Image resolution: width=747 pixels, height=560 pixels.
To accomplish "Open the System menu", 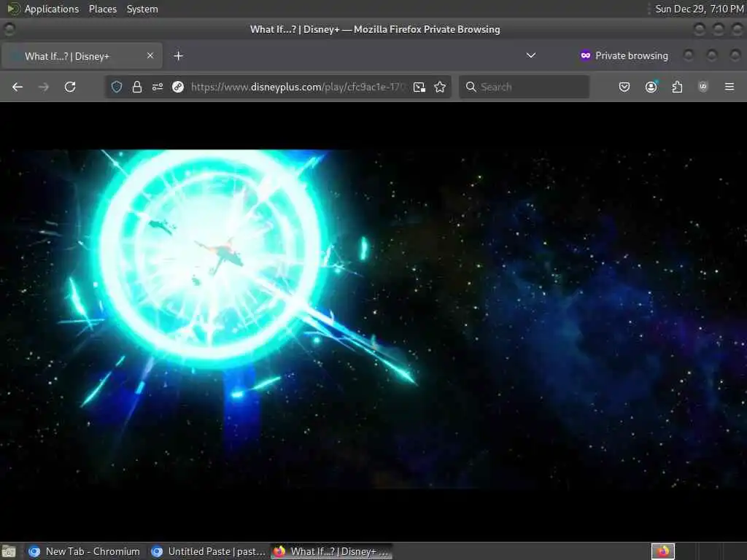I will [x=142, y=9].
